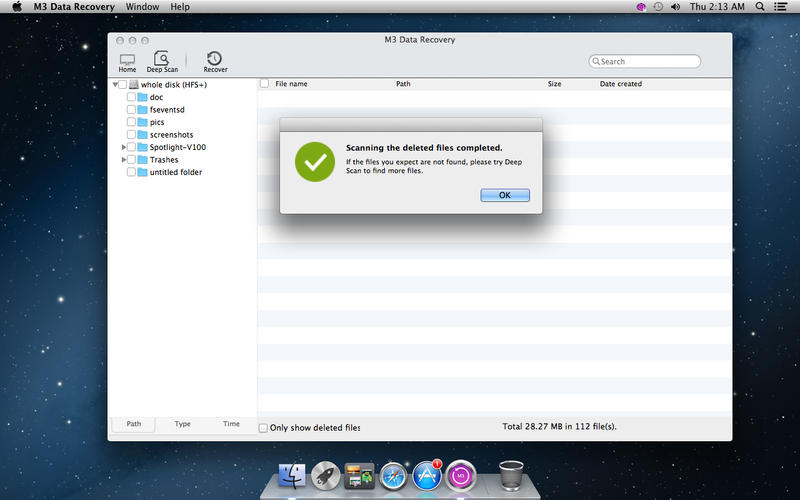Check the pics folder checkbox

[131, 122]
